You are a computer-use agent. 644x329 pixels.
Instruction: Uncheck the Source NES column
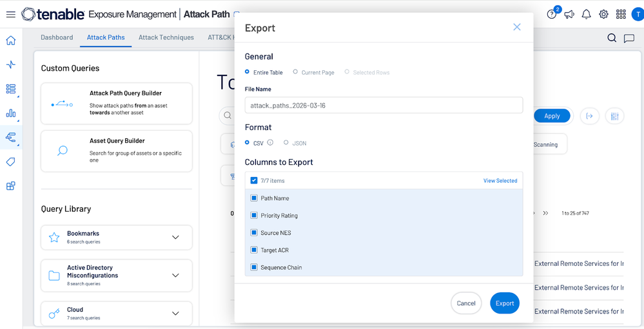pos(254,232)
